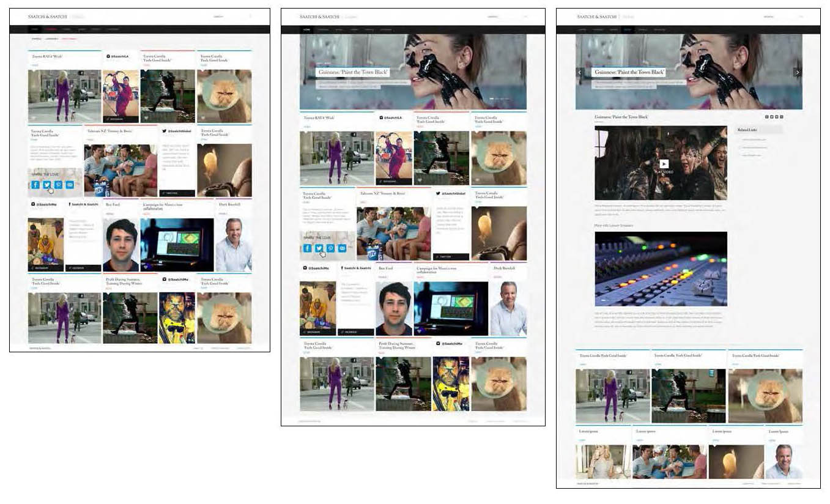Image resolution: width=830 pixels, height=504 pixels.
Task: Focus search field in middle mockup's header
Action: [506, 17]
